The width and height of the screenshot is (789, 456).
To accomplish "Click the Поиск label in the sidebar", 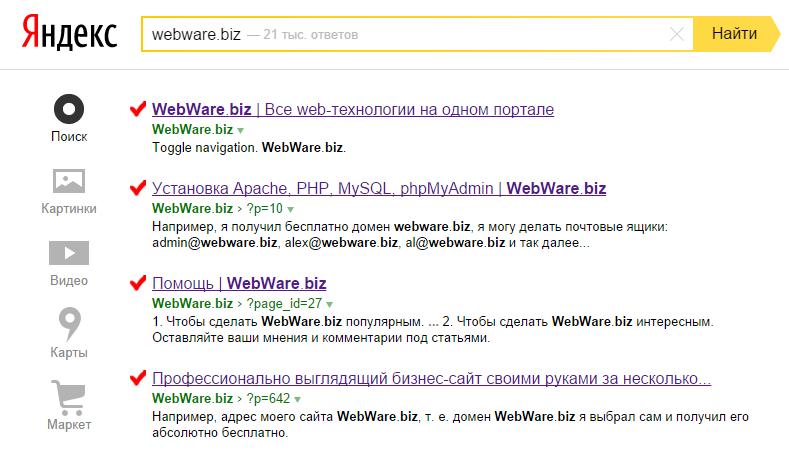I will pos(69,136).
